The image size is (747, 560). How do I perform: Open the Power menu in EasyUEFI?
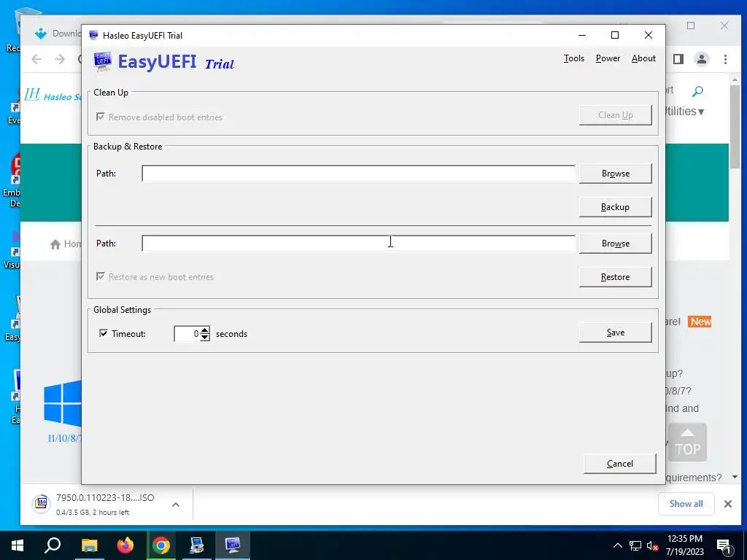pyautogui.click(x=608, y=58)
